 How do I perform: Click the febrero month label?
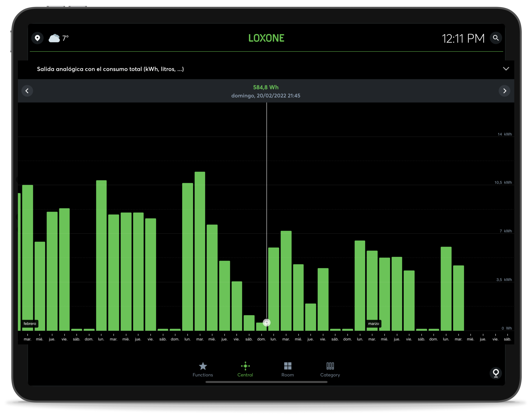[30, 324]
